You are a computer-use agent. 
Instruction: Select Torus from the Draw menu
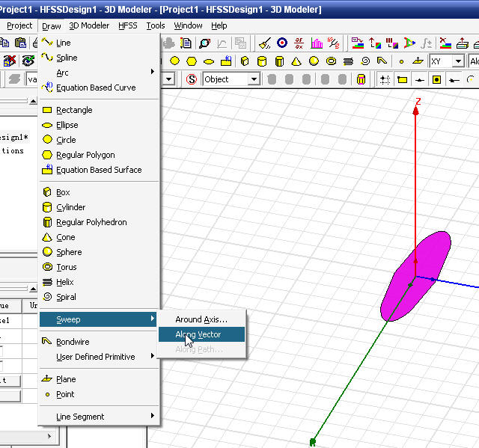(100, 267)
